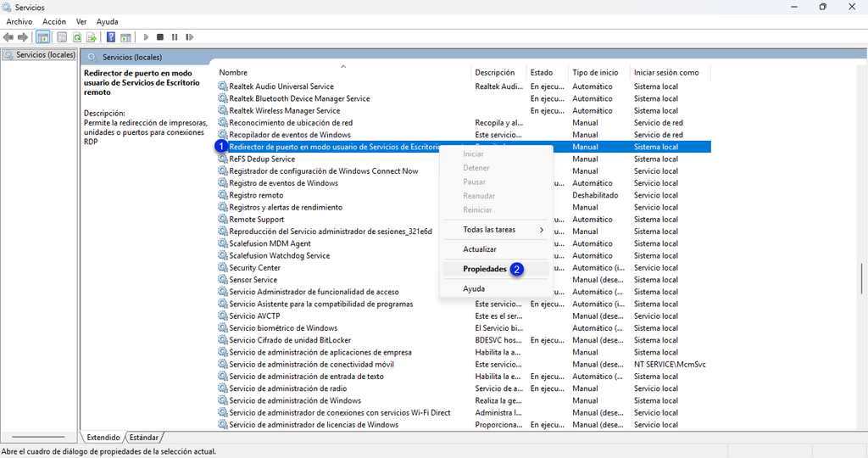The image size is (868, 458).
Task: Select Reproducción del Servicio administrador de sesiones_321e6d
Action: pyautogui.click(x=331, y=232)
